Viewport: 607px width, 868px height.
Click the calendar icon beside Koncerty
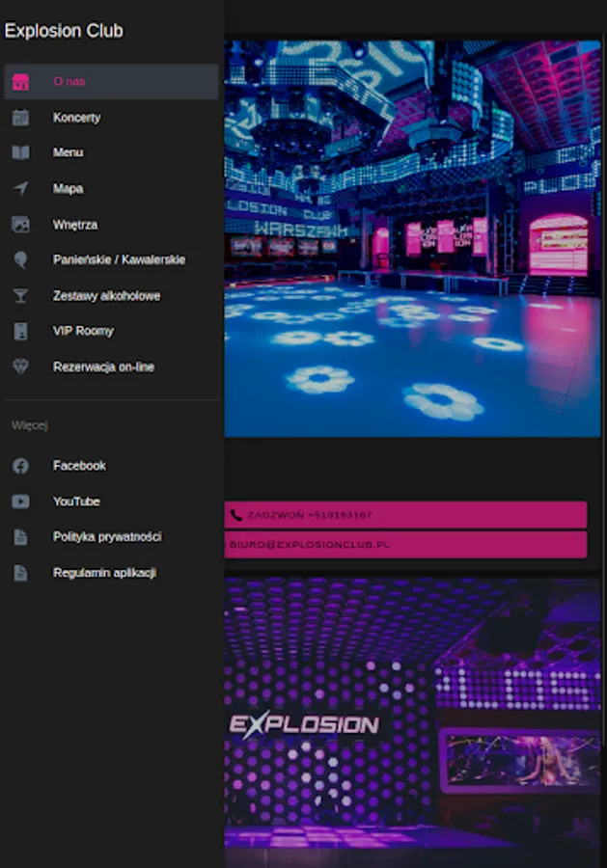click(20, 118)
